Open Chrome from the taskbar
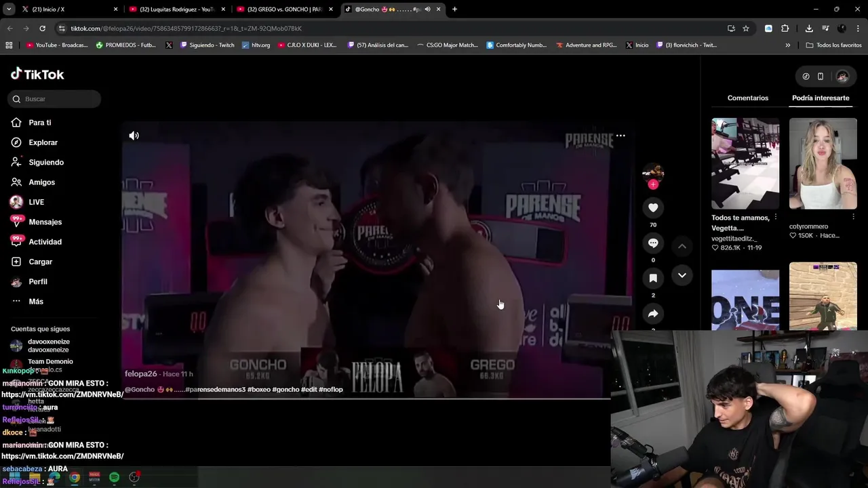 tap(75, 477)
